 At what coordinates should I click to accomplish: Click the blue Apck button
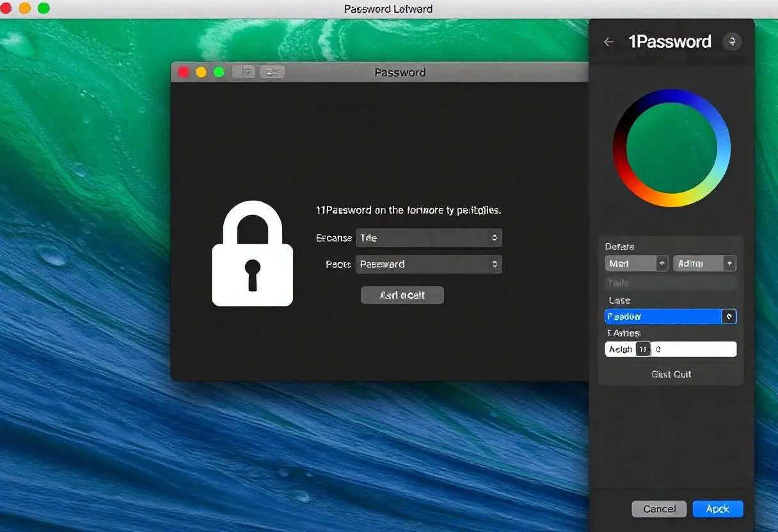[718, 509]
